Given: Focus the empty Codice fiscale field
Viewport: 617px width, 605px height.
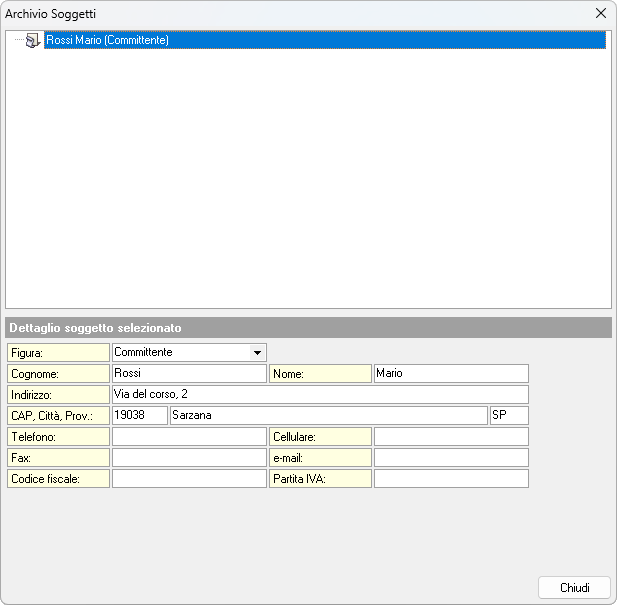Looking at the screenshot, I should point(189,478).
